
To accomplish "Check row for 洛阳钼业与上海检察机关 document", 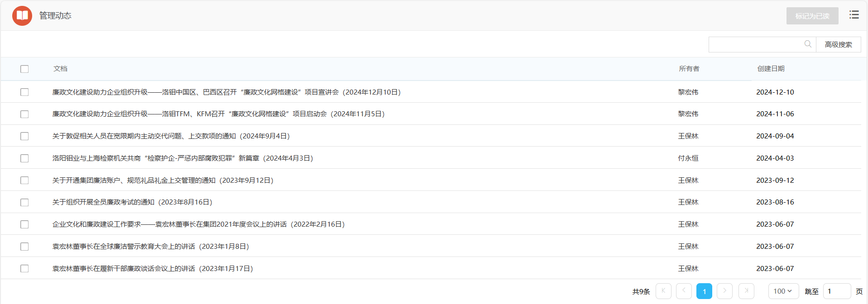I will point(24,158).
